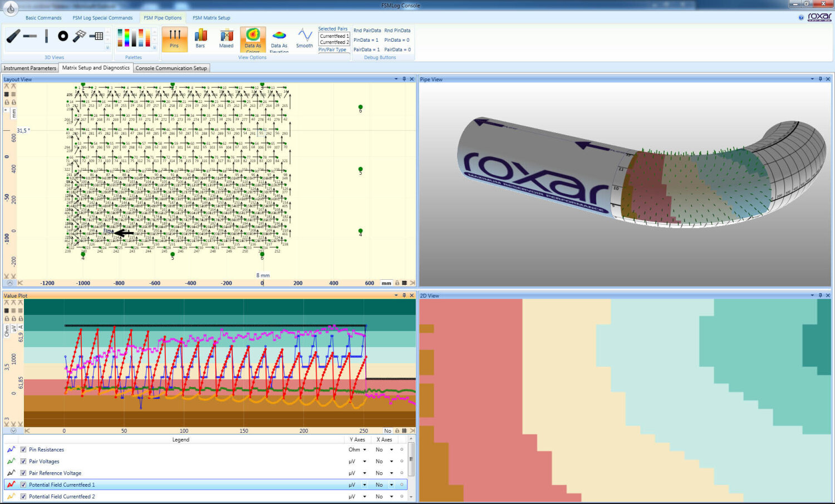Open Y Axes dropdown for Pin Resistances
The height and width of the screenshot is (504, 835).
pyautogui.click(x=365, y=449)
